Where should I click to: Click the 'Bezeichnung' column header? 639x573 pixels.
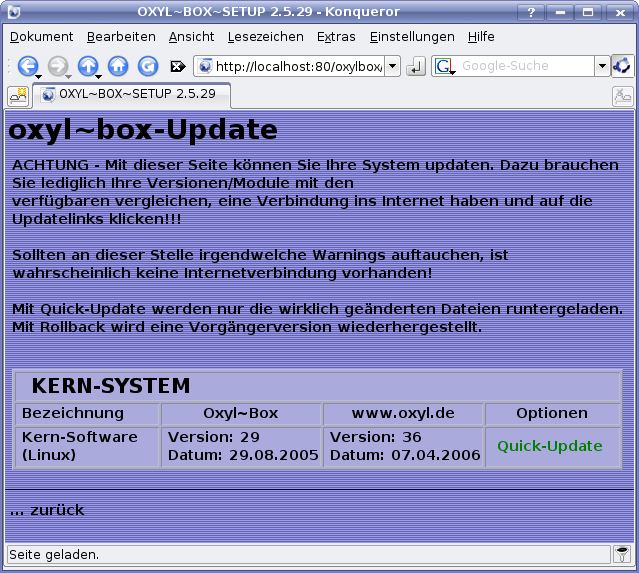point(87,413)
